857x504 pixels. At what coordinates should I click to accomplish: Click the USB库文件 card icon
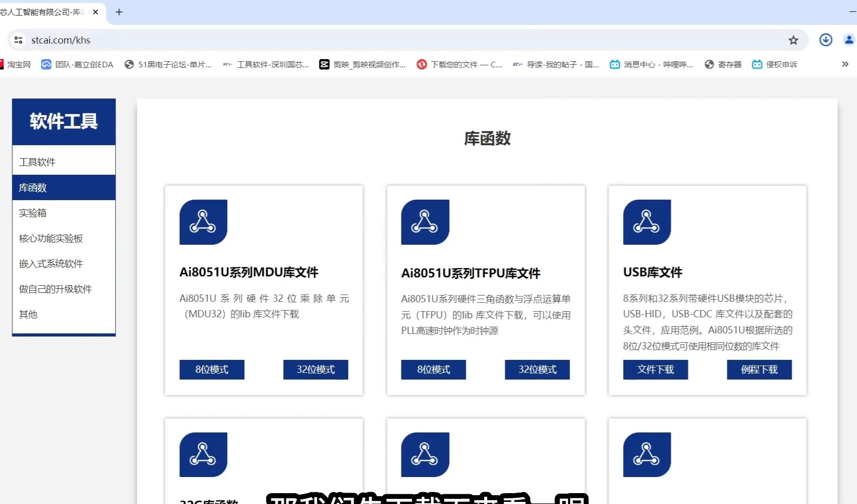647,222
